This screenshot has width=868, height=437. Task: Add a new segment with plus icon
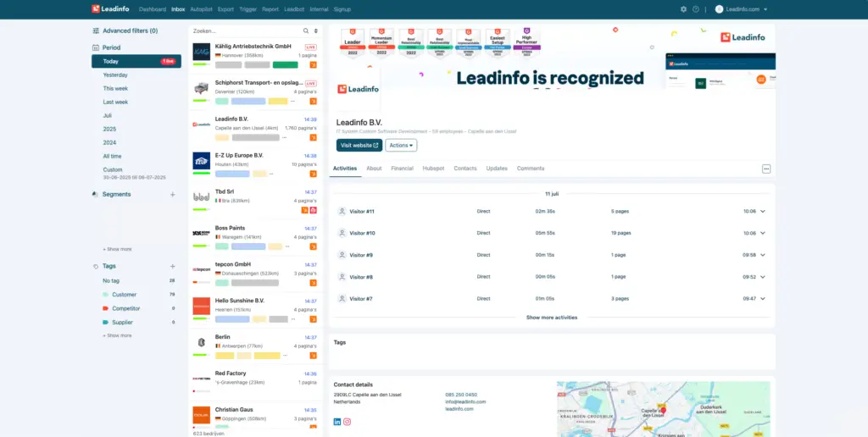coord(172,195)
